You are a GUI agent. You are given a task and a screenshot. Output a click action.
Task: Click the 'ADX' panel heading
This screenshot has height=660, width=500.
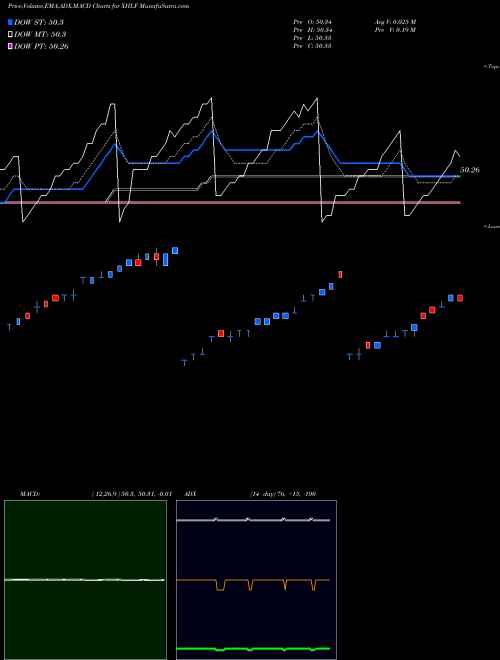[190, 494]
